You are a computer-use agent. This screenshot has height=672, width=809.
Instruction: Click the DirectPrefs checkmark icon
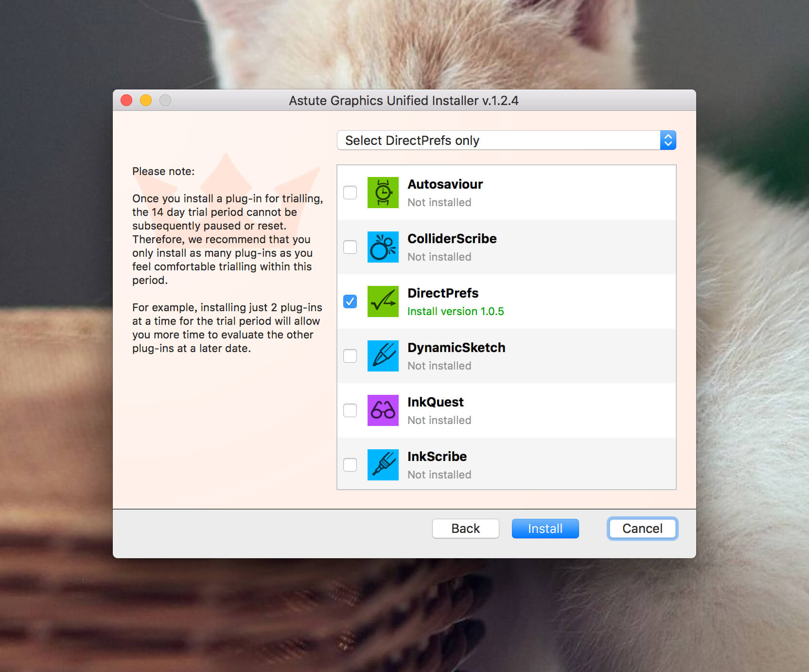click(383, 301)
